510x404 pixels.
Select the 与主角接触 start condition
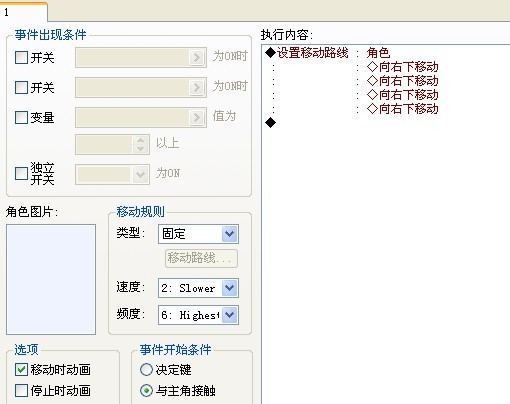click(146, 390)
